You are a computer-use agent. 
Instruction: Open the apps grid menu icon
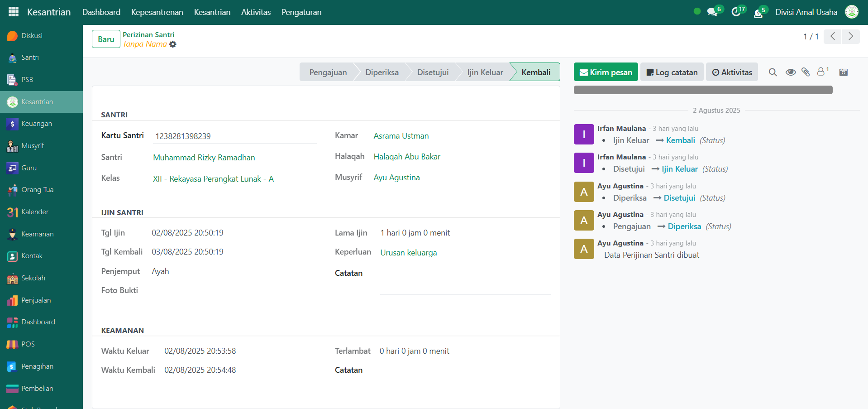pyautogui.click(x=14, y=12)
